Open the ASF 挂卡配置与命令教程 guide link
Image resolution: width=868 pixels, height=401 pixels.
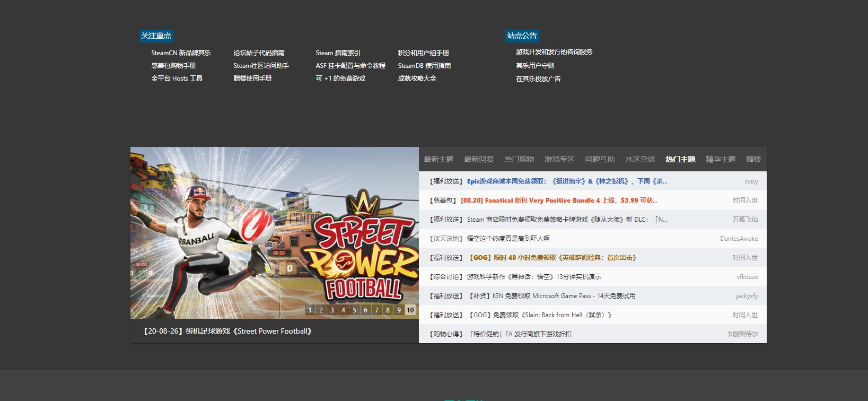click(x=350, y=66)
